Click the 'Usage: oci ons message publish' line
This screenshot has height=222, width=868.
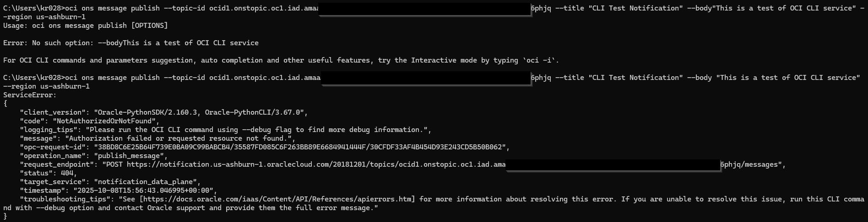pos(86,26)
